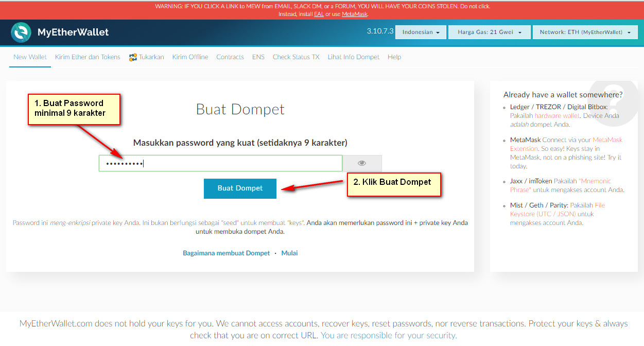Click 'Ledger / TREZOR / Digital Bitbox' text
This screenshot has height=346, width=644.
[x=559, y=107]
